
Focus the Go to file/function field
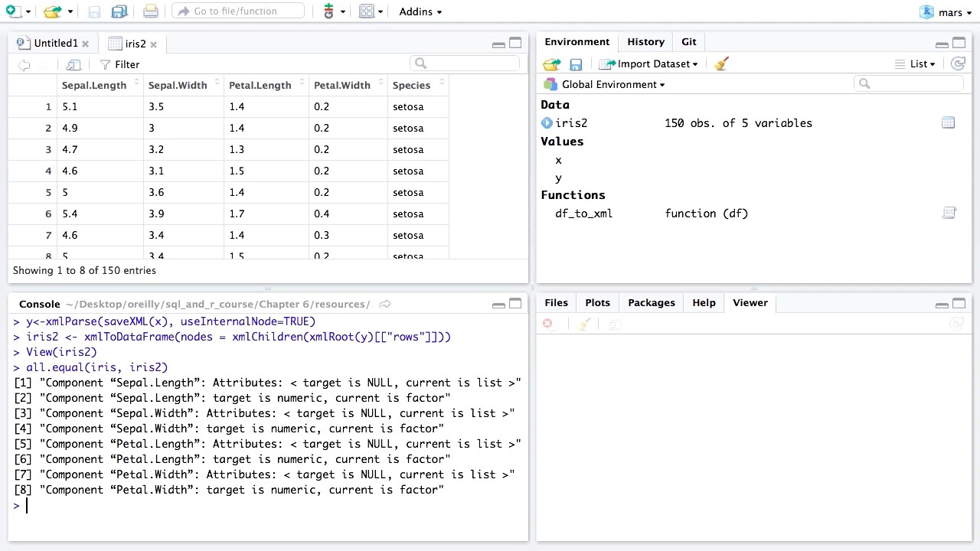pos(238,11)
